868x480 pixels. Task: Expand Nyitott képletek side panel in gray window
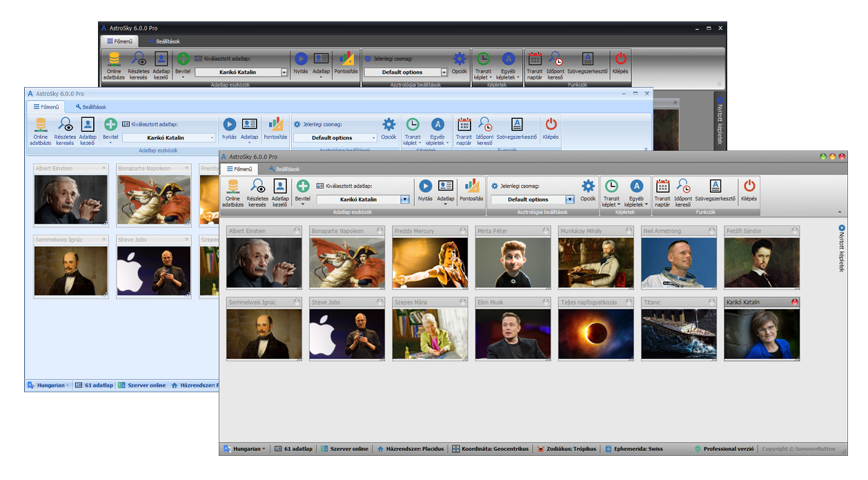coord(842,249)
